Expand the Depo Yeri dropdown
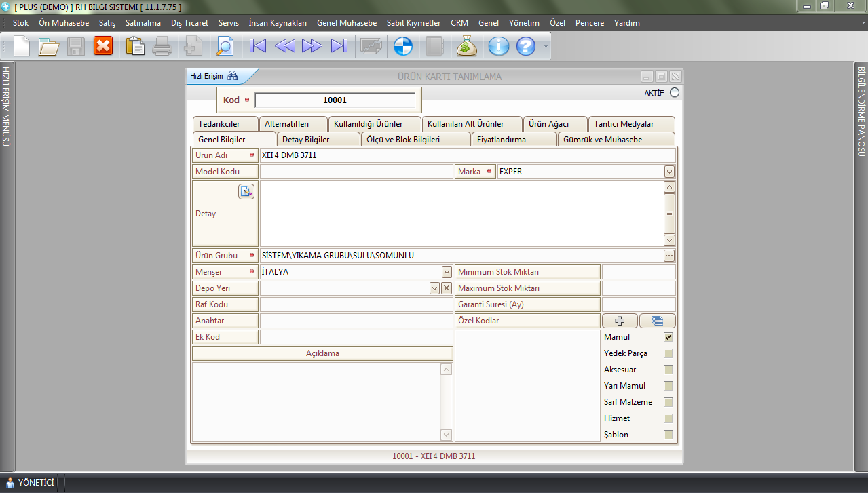This screenshot has width=868, height=493. [434, 288]
